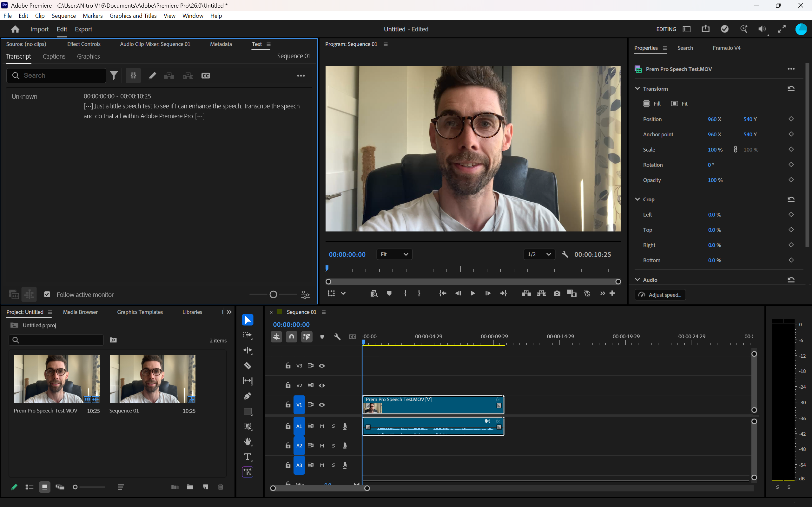
Task: Toggle Follow active monitor checkbox
Action: click(47, 295)
